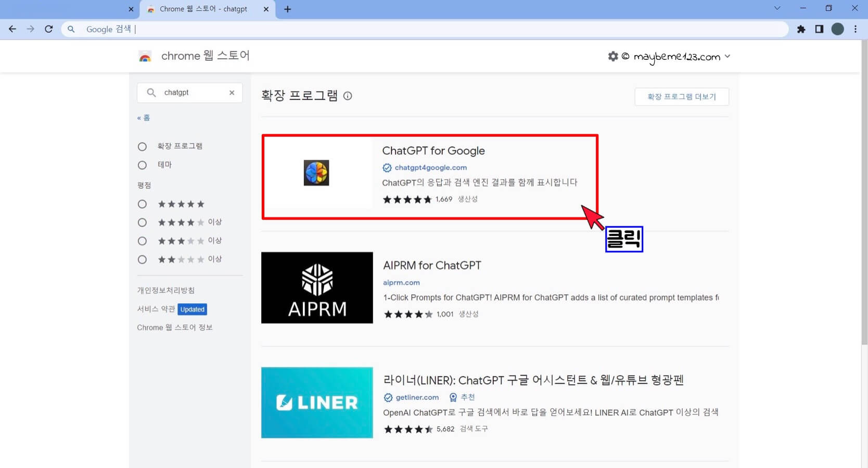Click 확장 프로그램 더보기 button
Screen dimensions: 868x468
[682, 97]
